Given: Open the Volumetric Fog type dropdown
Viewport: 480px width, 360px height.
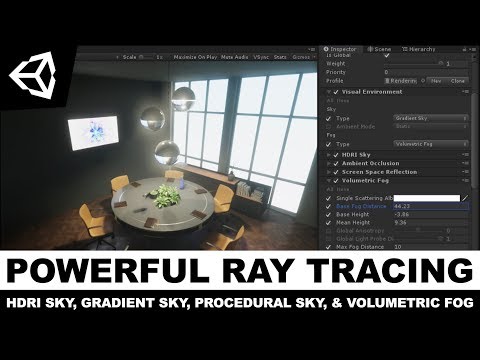Looking at the screenshot, I should (x=431, y=144).
